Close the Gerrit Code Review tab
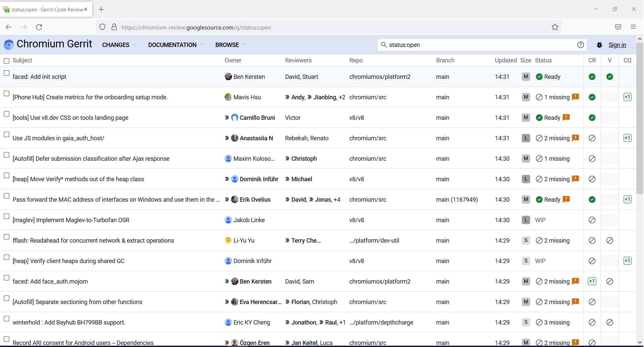The height and width of the screenshot is (347, 644). tap(86, 9)
